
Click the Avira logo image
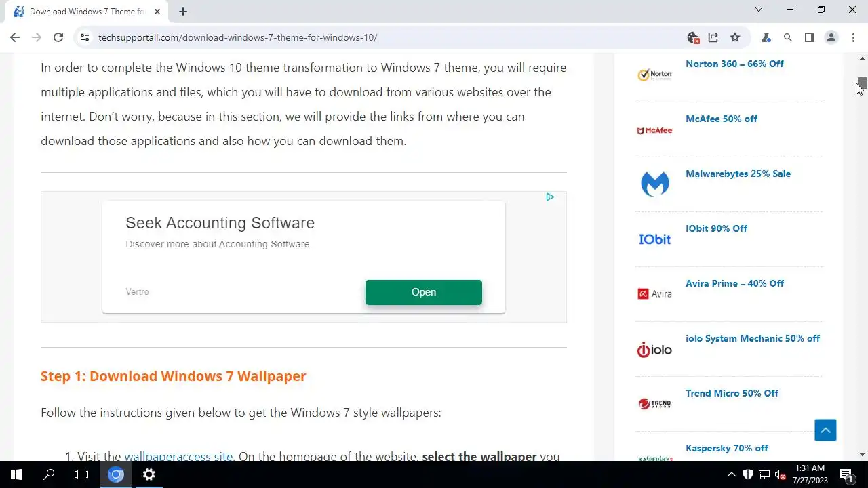[654, 293]
